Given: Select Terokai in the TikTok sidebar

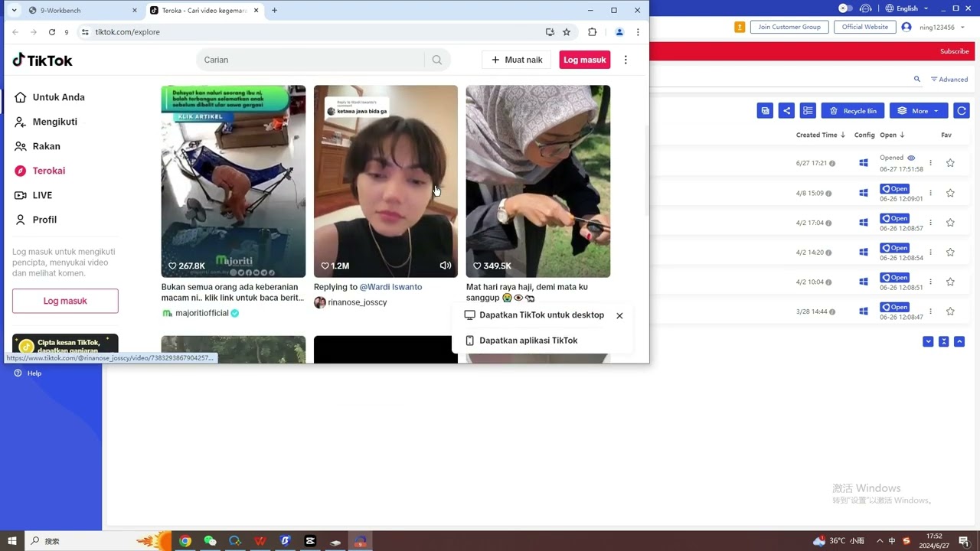Looking at the screenshot, I should pos(40,171).
